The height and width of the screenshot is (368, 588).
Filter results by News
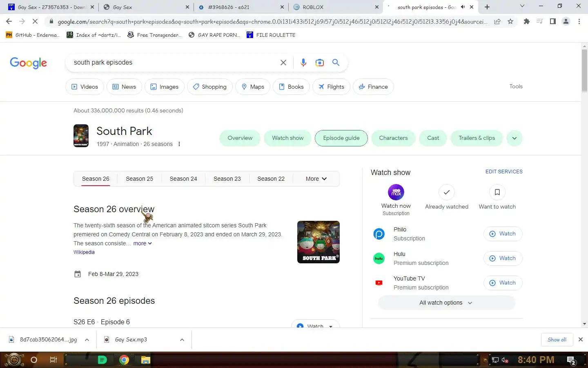click(x=124, y=87)
